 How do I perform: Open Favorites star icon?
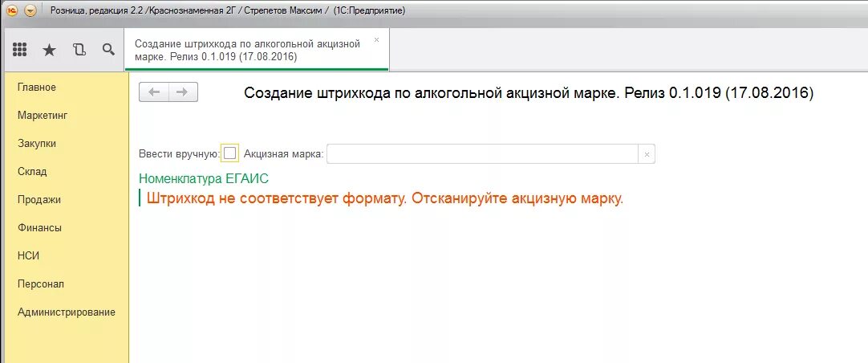point(49,50)
